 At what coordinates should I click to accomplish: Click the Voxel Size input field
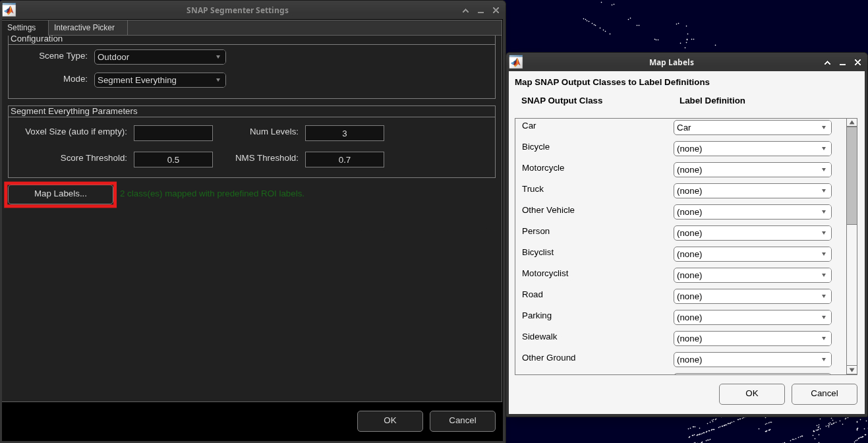[x=173, y=133]
